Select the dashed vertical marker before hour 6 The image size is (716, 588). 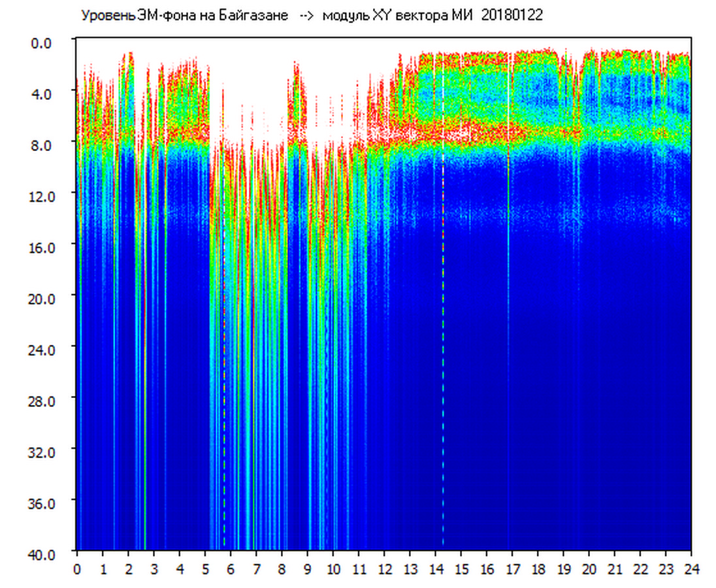pos(224,392)
